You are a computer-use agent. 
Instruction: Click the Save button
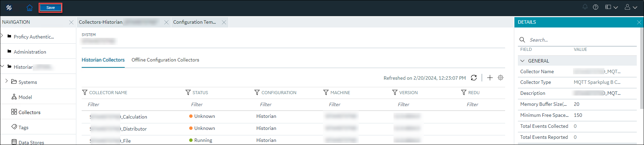(x=51, y=8)
